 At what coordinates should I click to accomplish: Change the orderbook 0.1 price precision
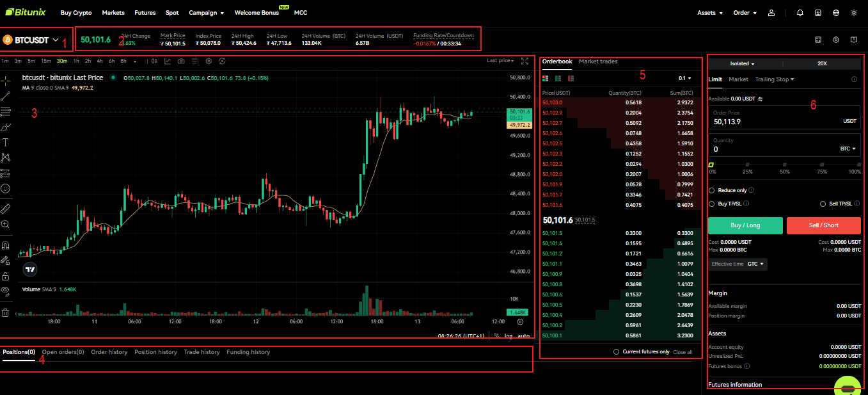[x=684, y=79]
